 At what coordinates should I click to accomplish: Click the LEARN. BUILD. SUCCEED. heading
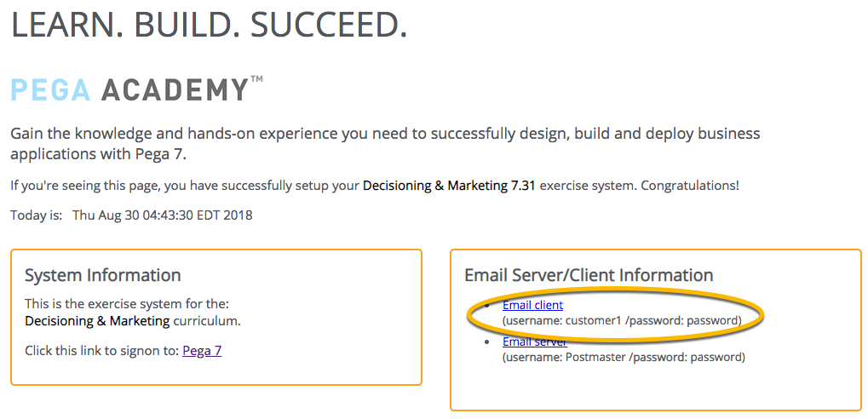tap(210, 25)
